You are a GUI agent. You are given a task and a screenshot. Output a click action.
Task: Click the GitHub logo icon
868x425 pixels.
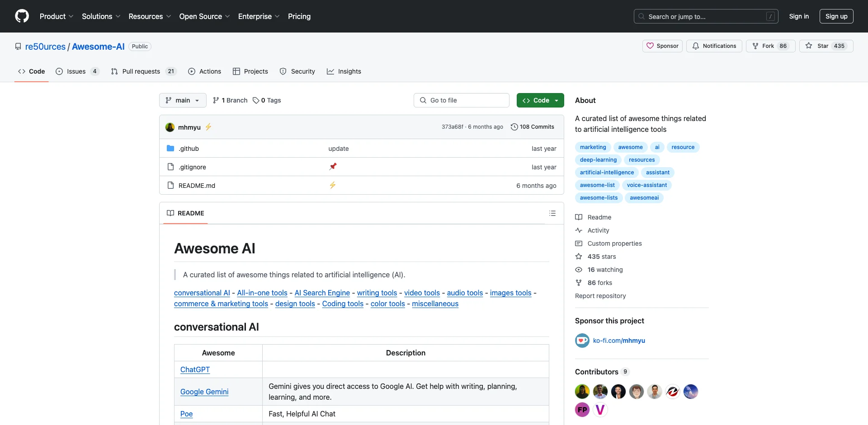[22, 16]
